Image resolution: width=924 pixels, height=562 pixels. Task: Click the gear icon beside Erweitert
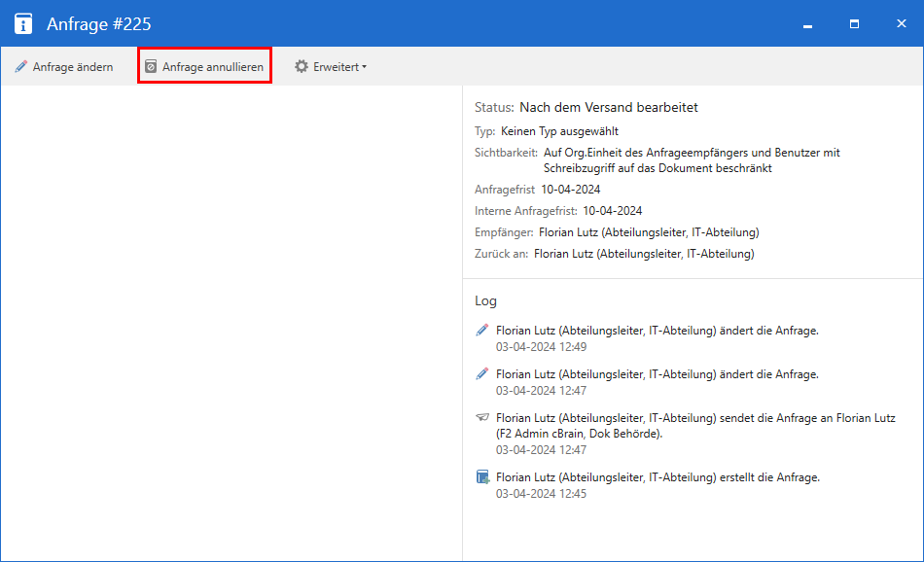302,67
